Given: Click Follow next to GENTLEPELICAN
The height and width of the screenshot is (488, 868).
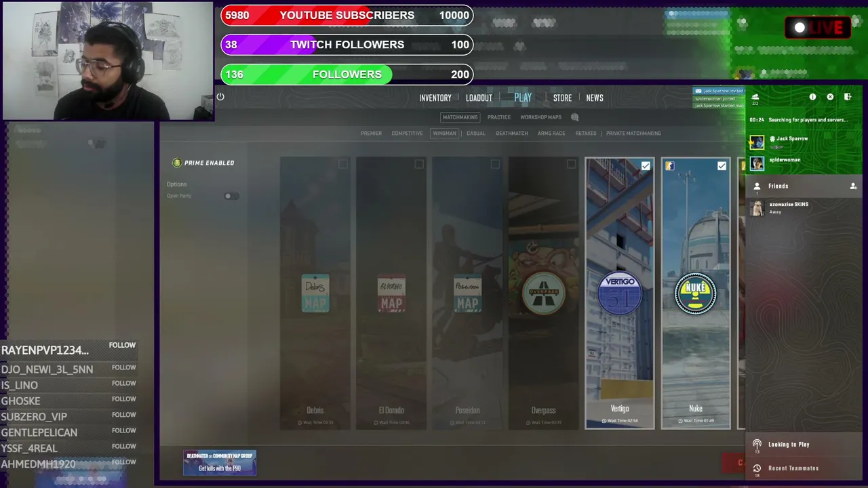Looking at the screenshot, I should point(124,430).
